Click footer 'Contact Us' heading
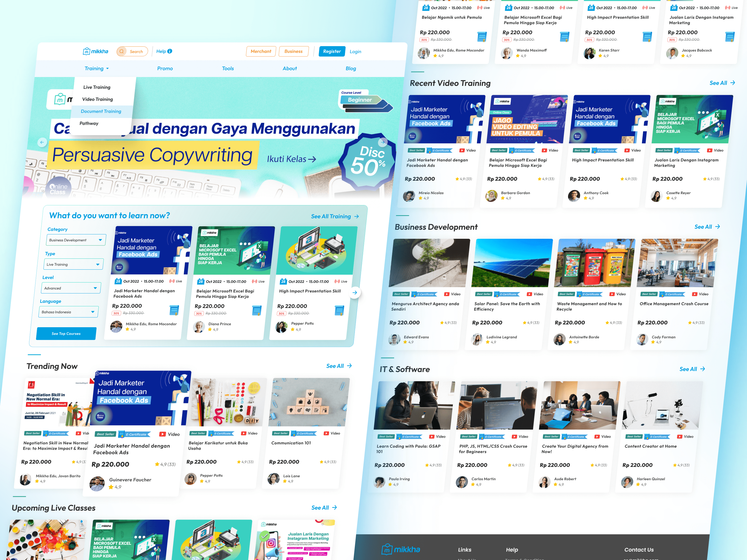This screenshot has width=747, height=560. [x=639, y=550]
